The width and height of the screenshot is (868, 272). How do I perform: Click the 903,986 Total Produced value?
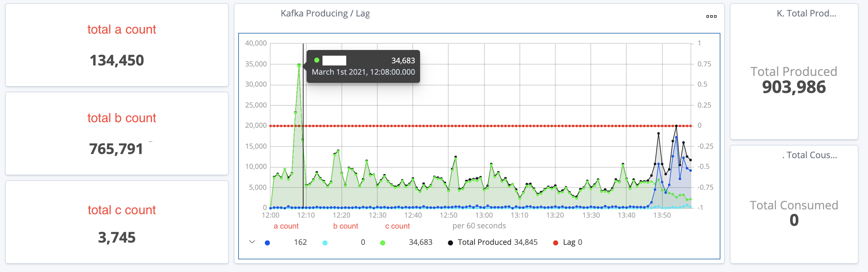pos(794,87)
